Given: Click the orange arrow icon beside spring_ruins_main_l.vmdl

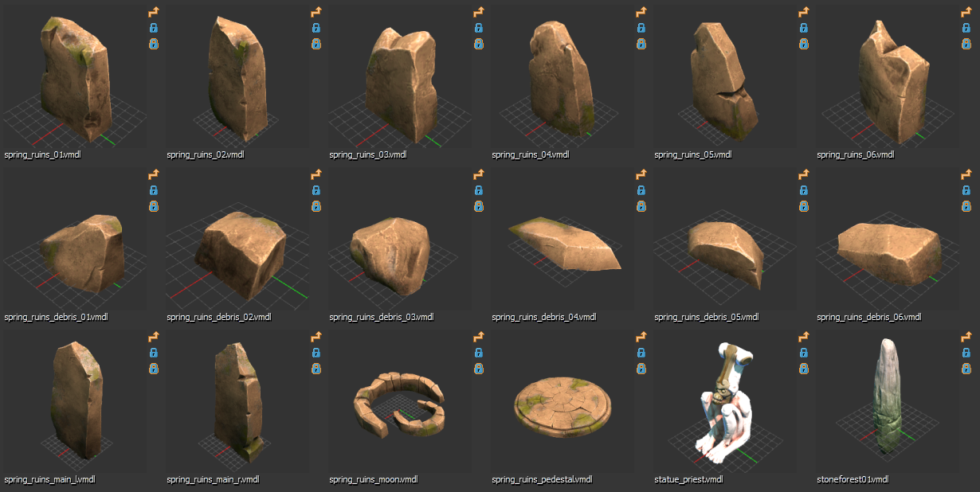Looking at the screenshot, I should pos(154,338).
